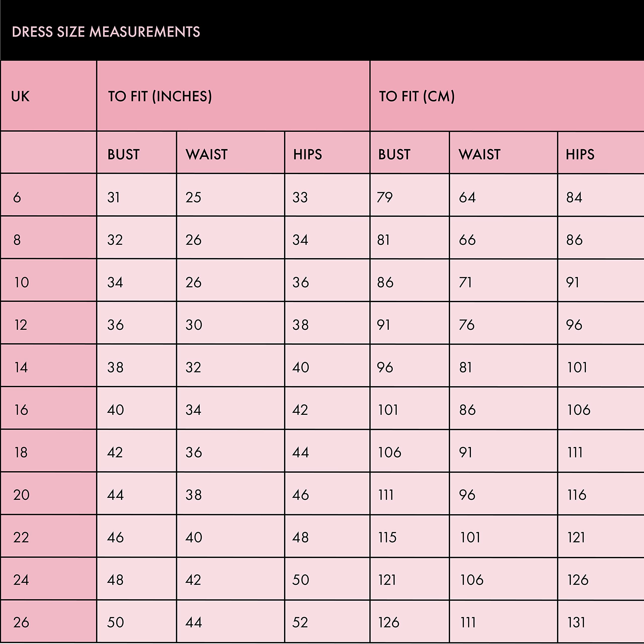
Task: Click the inches bust value 31
Action: [114, 197]
